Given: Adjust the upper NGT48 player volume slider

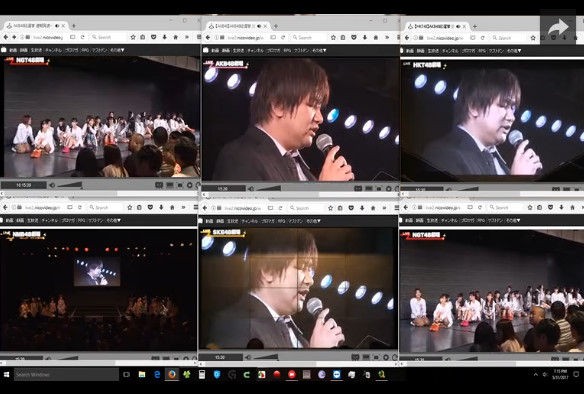Looking at the screenshot, I should 69,185.
